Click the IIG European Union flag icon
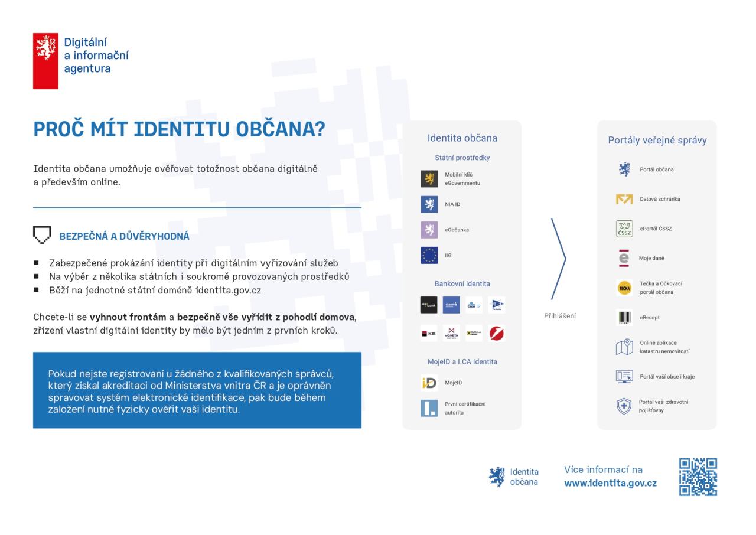Image resolution: width=756 pixels, height=535 pixels. [x=429, y=255]
